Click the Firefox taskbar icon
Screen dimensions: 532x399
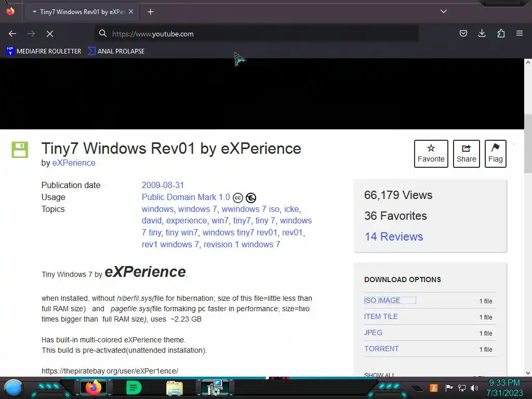tap(94, 388)
